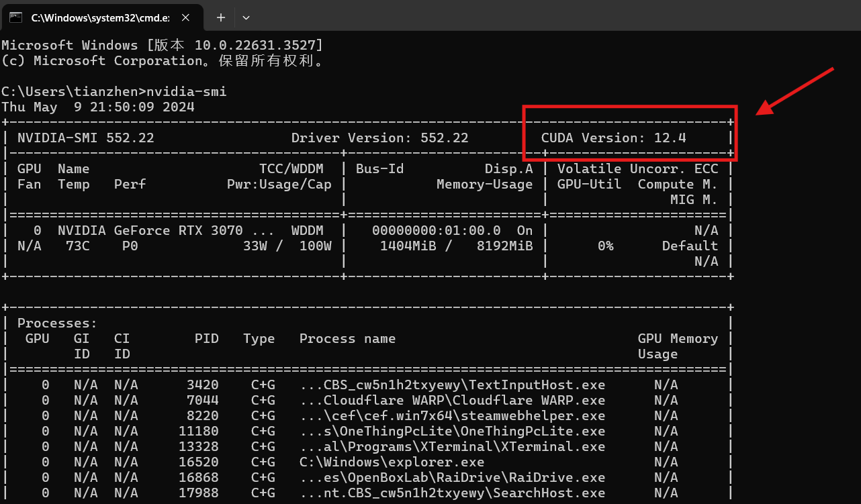This screenshot has height=504, width=861.
Task: Click the CUDA Version: 12.4 text
Action: (x=614, y=138)
